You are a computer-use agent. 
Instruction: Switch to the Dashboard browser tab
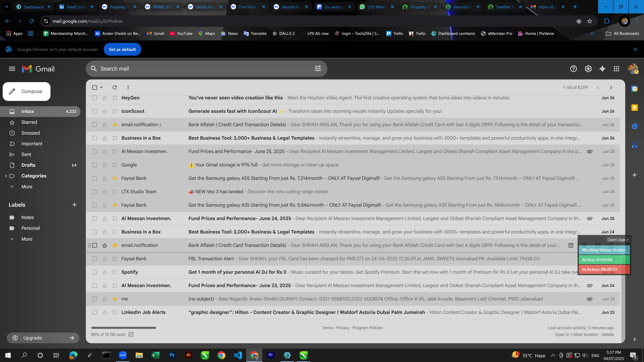tap(33, 7)
